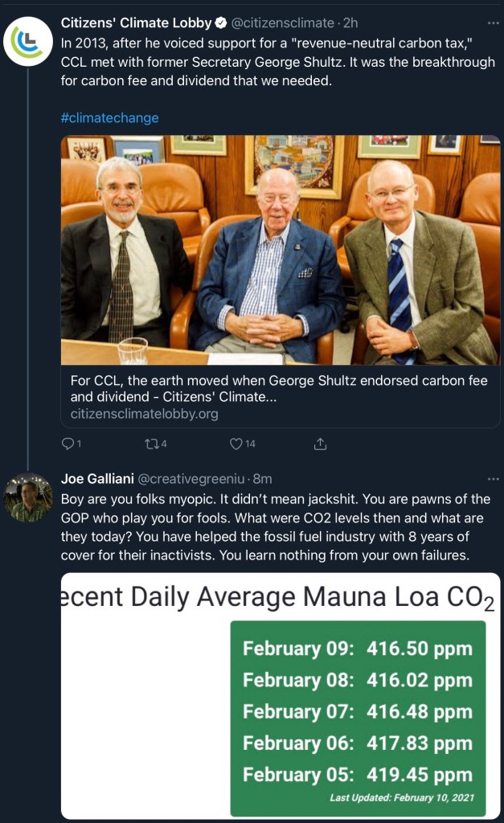This screenshot has width=504, height=823.
Task: Open the #climatechange hashtag
Action: pos(109,118)
